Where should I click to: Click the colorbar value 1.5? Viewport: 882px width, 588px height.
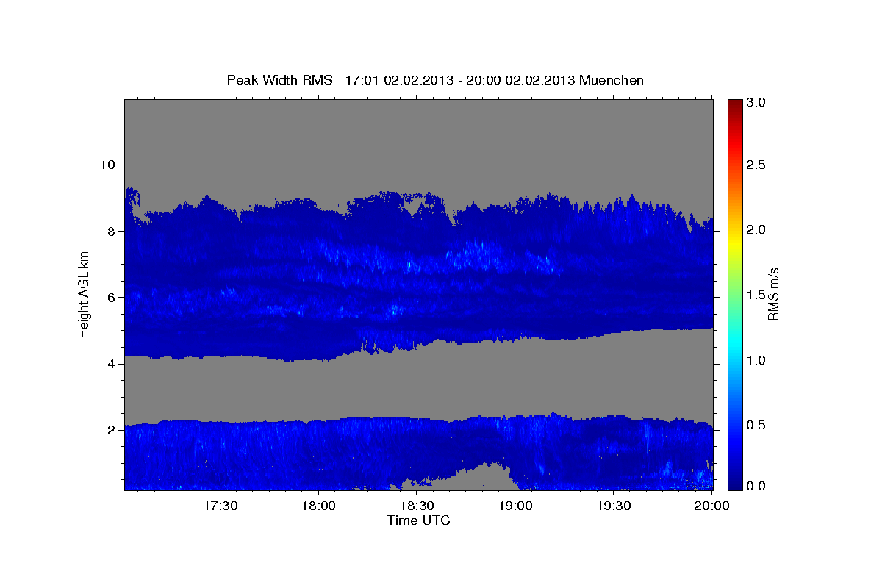[756, 295]
